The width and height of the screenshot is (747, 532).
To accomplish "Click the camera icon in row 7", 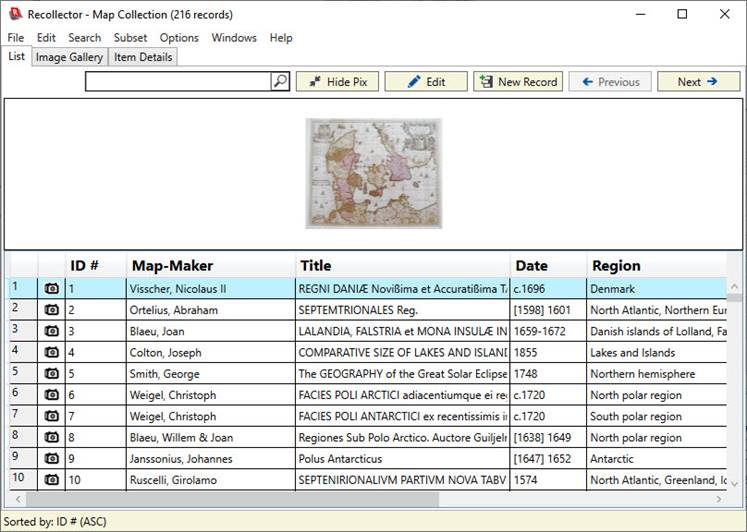I will click(x=51, y=416).
